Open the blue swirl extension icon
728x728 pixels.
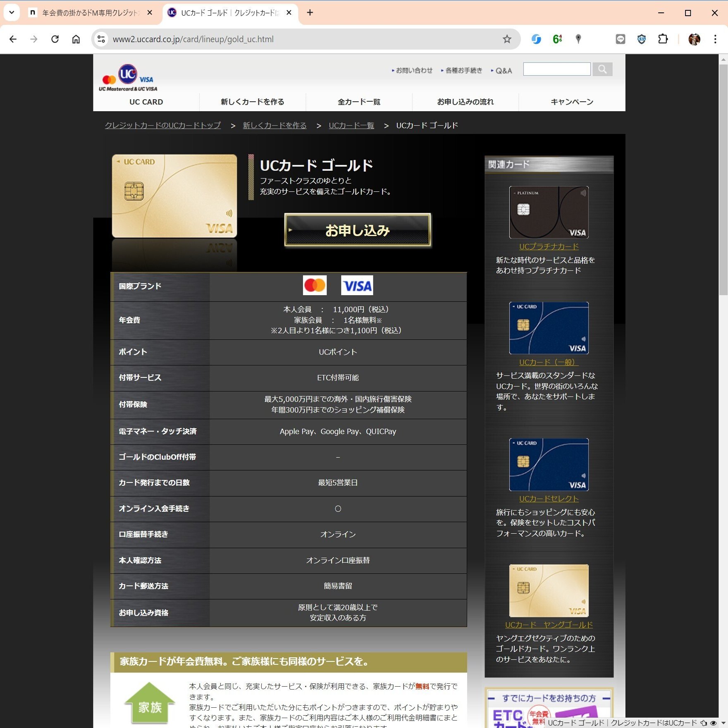[x=536, y=39]
